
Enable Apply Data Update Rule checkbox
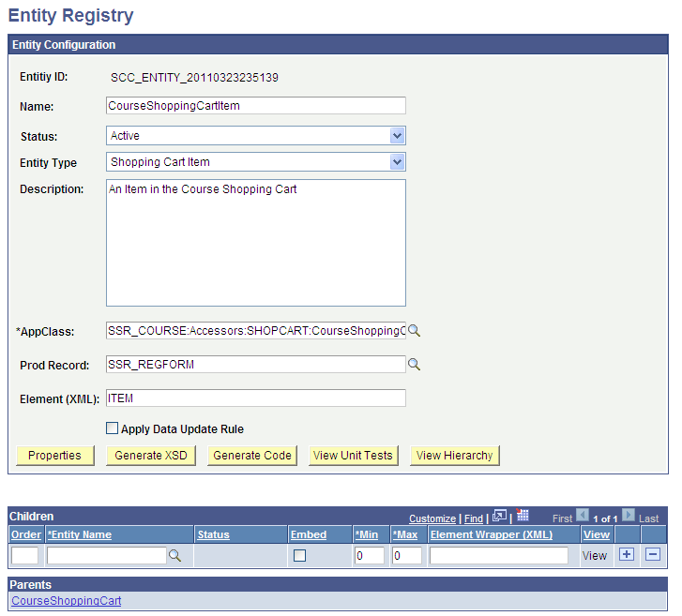112,428
